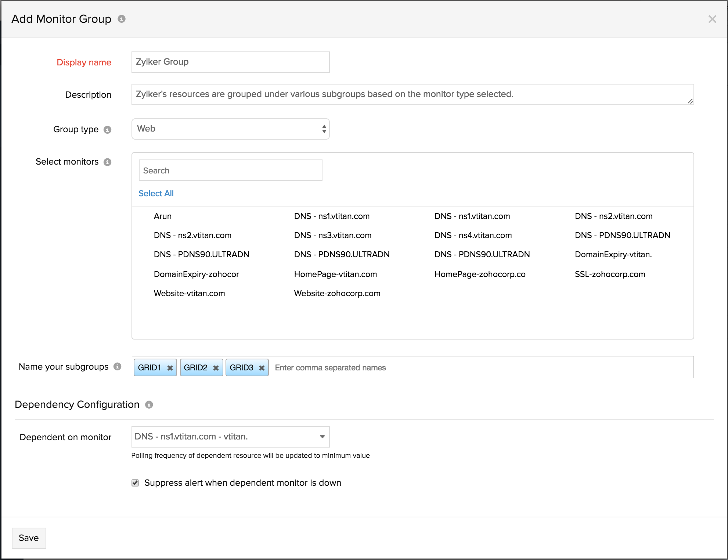
Task: Close the Add Monitor Group dialog
Action: coord(712,19)
